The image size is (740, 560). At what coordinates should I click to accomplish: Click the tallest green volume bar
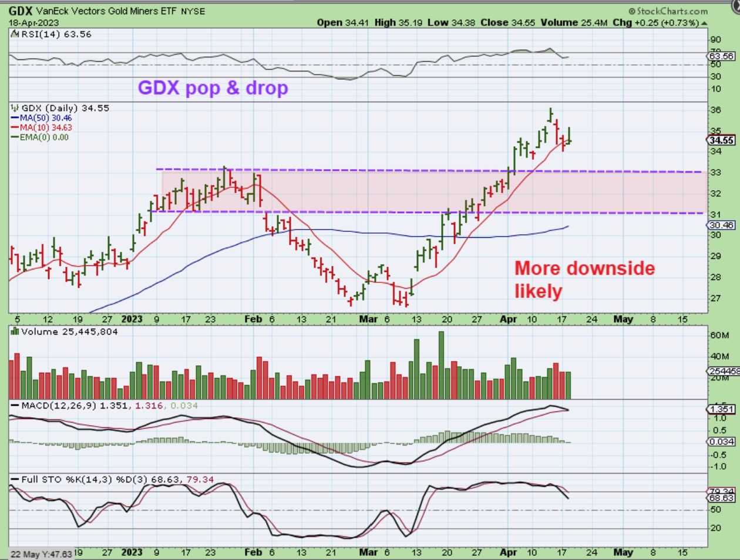pos(441,365)
